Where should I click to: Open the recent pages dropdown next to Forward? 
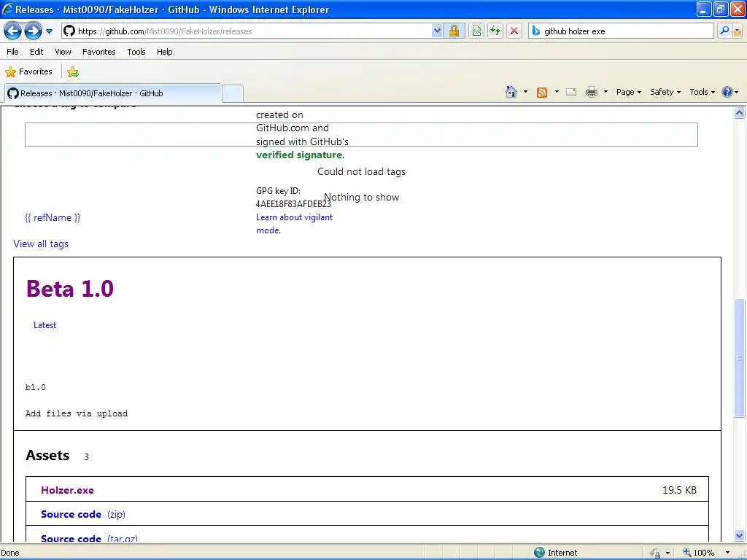point(49,31)
